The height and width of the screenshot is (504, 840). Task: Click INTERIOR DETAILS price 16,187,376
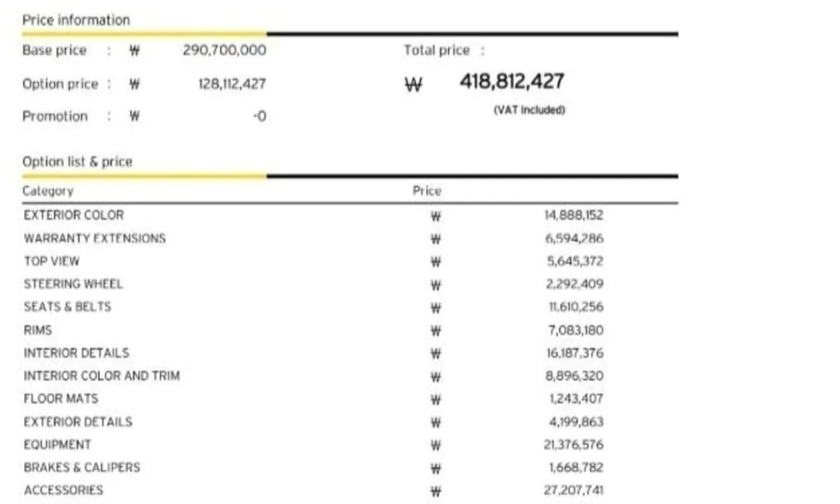575,353
